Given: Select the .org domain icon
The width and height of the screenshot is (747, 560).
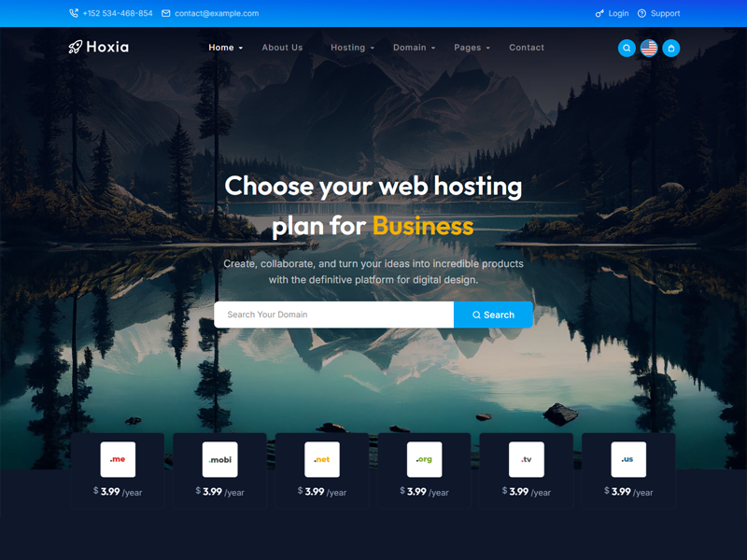Looking at the screenshot, I should [x=425, y=459].
